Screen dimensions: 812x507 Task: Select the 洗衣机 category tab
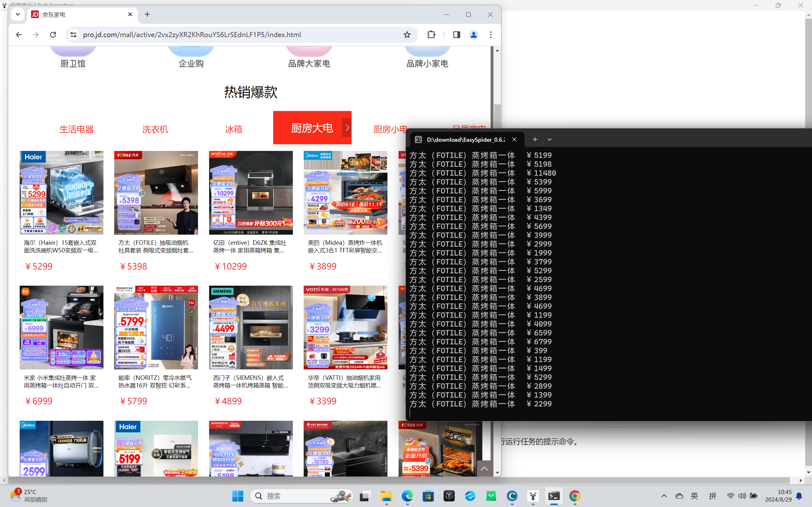[x=155, y=129]
